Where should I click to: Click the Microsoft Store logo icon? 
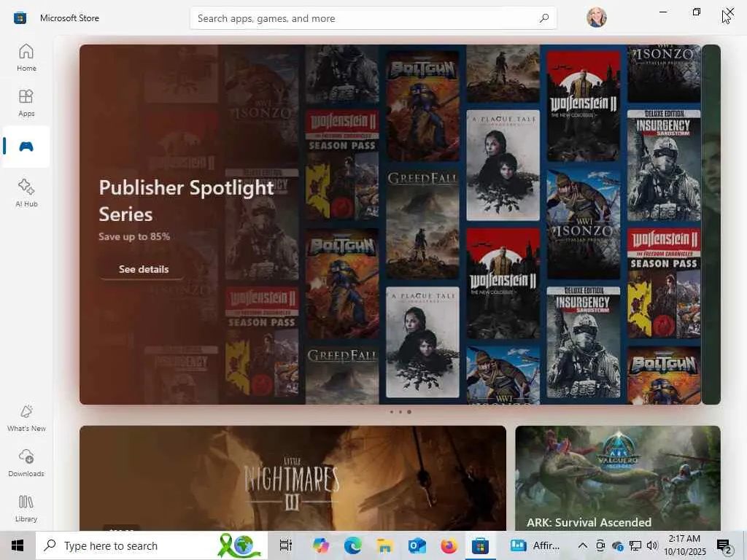20,18
